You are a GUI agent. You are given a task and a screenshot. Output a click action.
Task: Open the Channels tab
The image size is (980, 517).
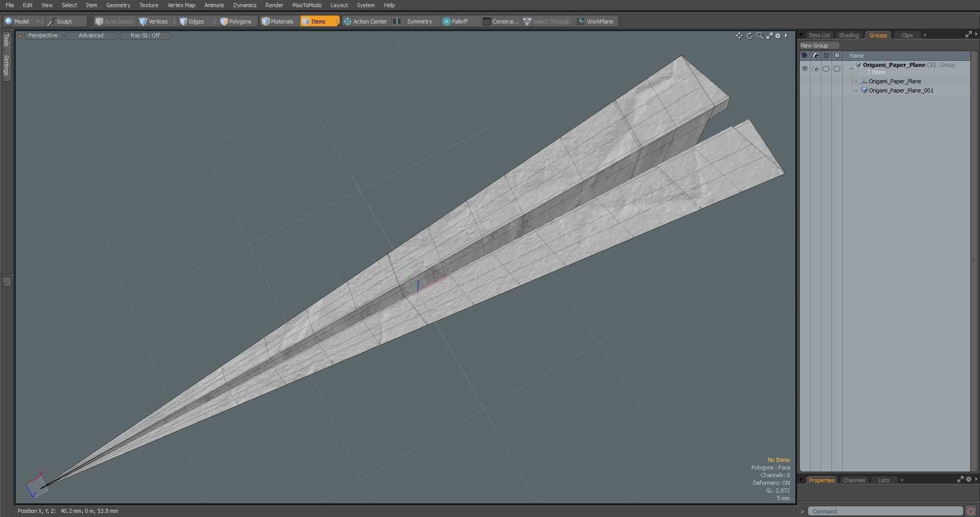[854, 480]
